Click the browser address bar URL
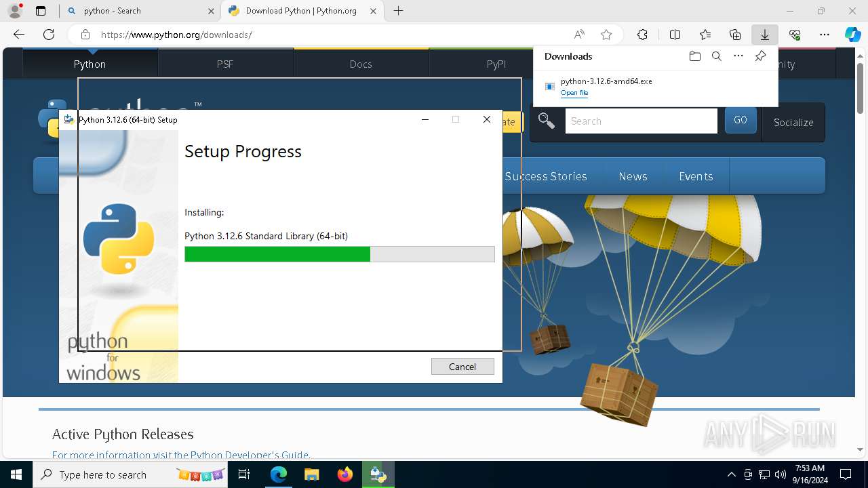This screenshot has height=488, width=868. [x=176, y=35]
